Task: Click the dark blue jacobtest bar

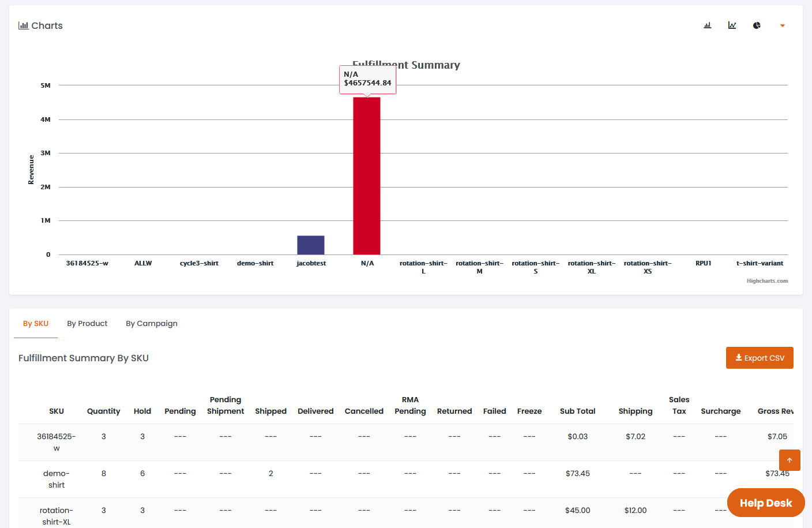Action: tap(311, 245)
